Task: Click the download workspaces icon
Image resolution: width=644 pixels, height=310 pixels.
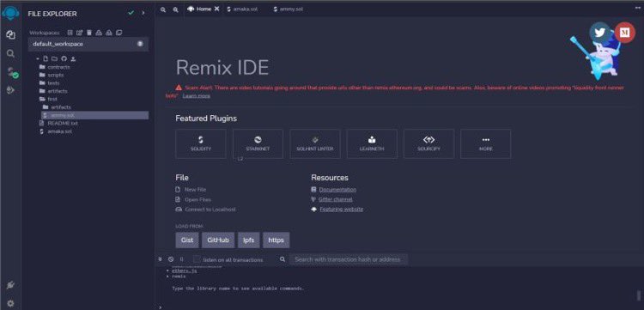Action: click(x=99, y=33)
